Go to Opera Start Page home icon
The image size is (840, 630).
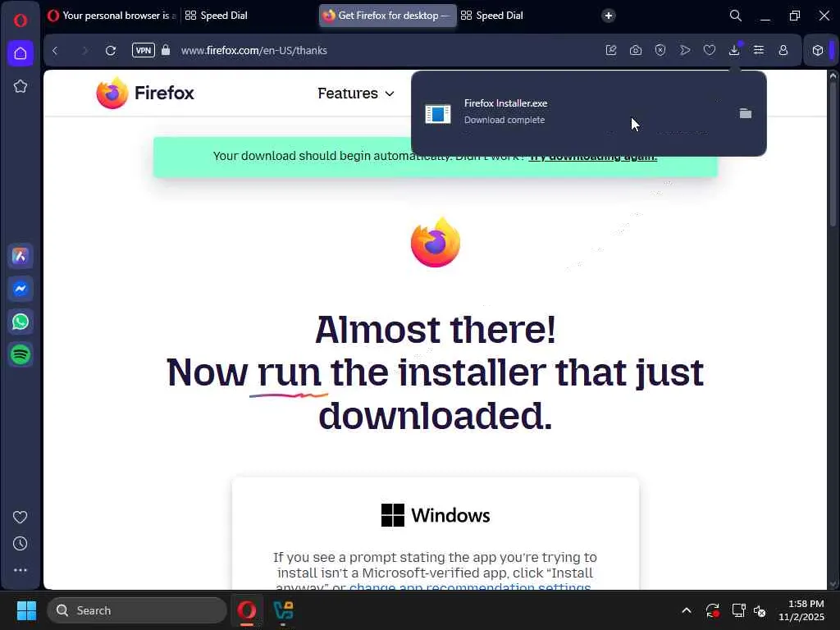[x=21, y=53]
